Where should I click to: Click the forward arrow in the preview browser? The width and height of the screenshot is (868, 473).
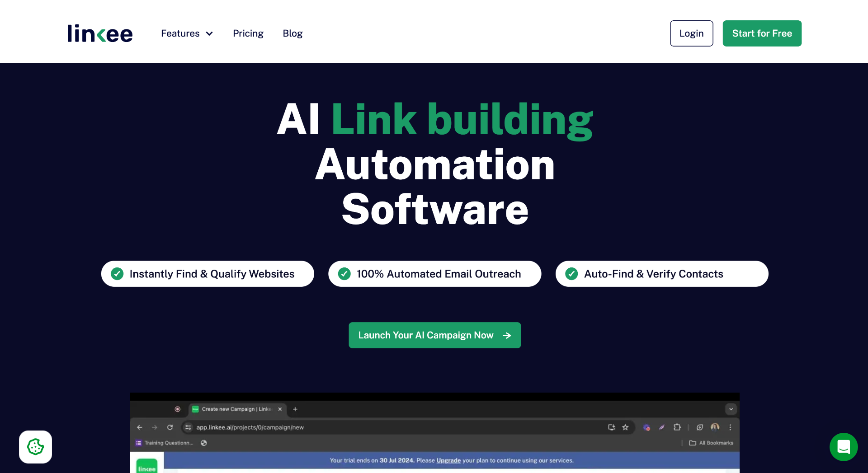click(155, 427)
